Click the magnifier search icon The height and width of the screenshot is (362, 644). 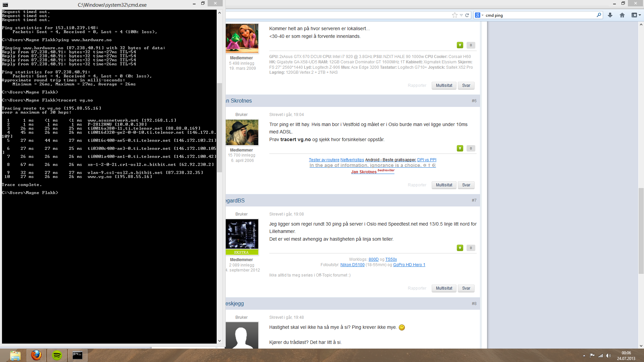coord(599,15)
